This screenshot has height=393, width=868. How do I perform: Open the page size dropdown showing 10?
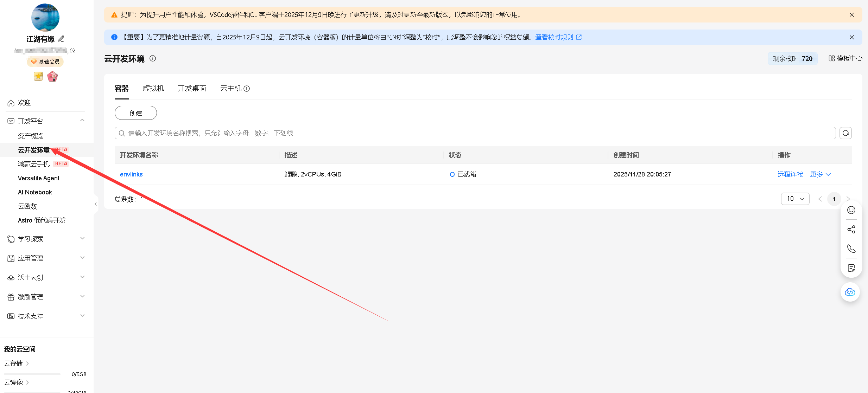pos(795,199)
